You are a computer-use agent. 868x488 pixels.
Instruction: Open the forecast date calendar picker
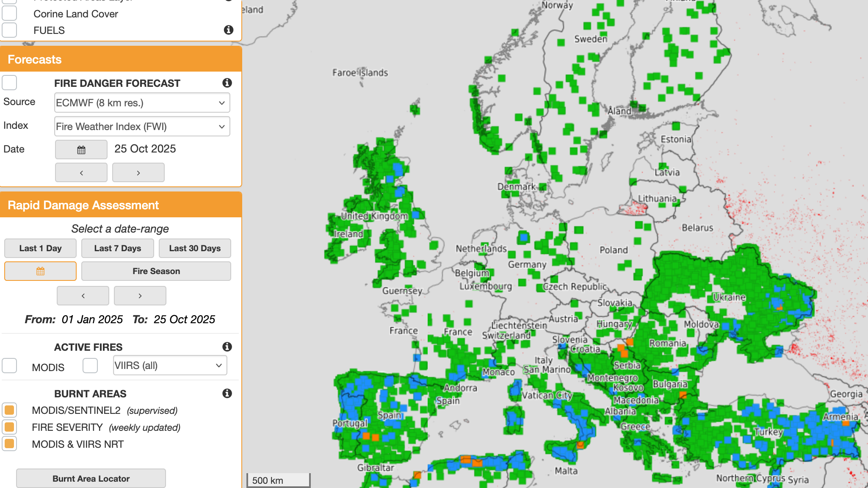point(81,150)
